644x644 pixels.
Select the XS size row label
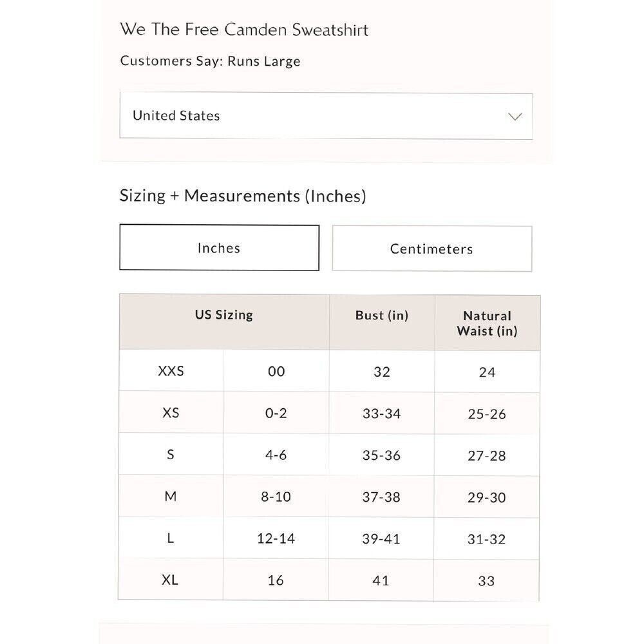coord(171,413)
